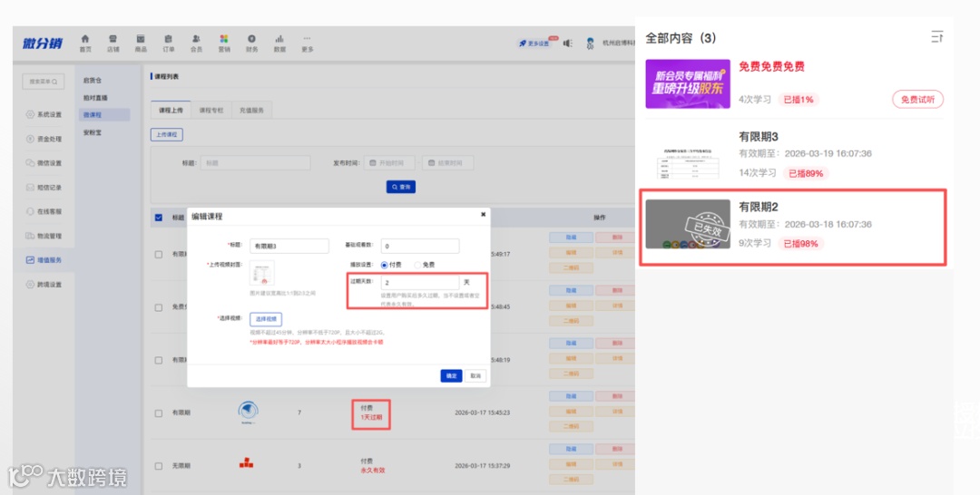
Task: Click the 上传课程 upload button
Action: [x=167, y=134]
